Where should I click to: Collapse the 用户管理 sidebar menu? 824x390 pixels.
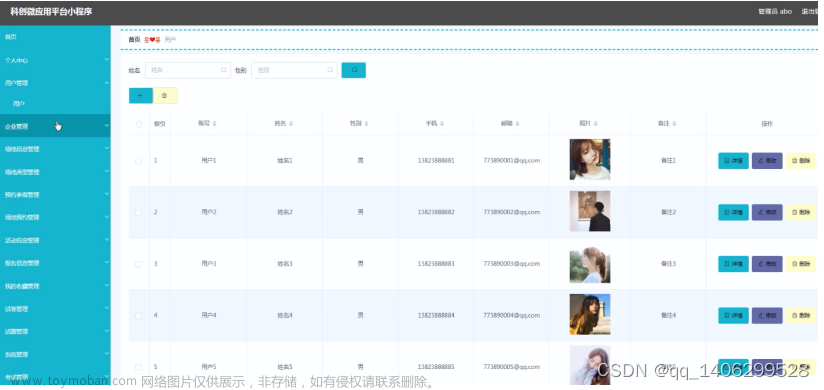click(x=55, y=83)
